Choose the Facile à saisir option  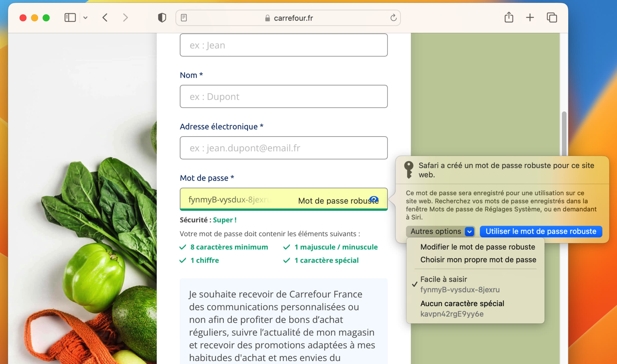[x=475, y=284]
